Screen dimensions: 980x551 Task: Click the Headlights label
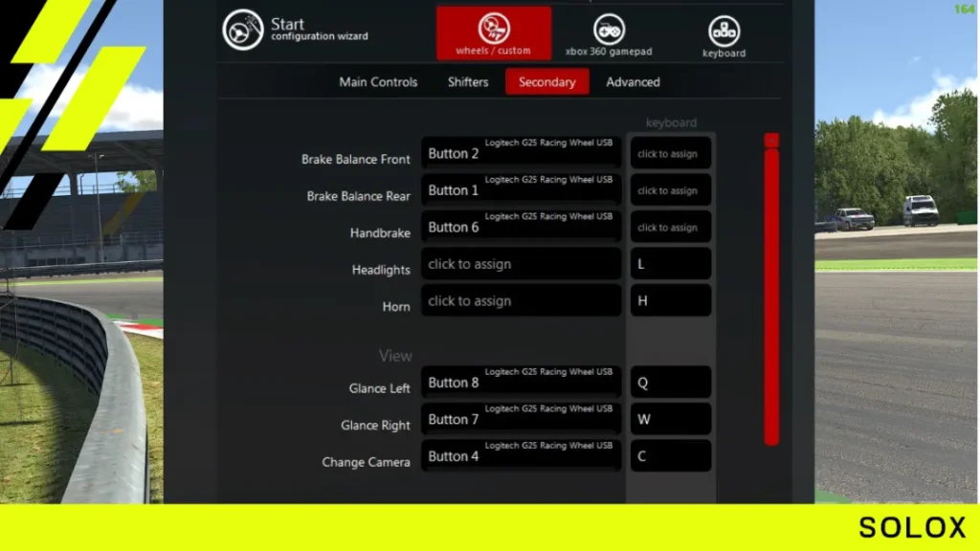point(381,270)
